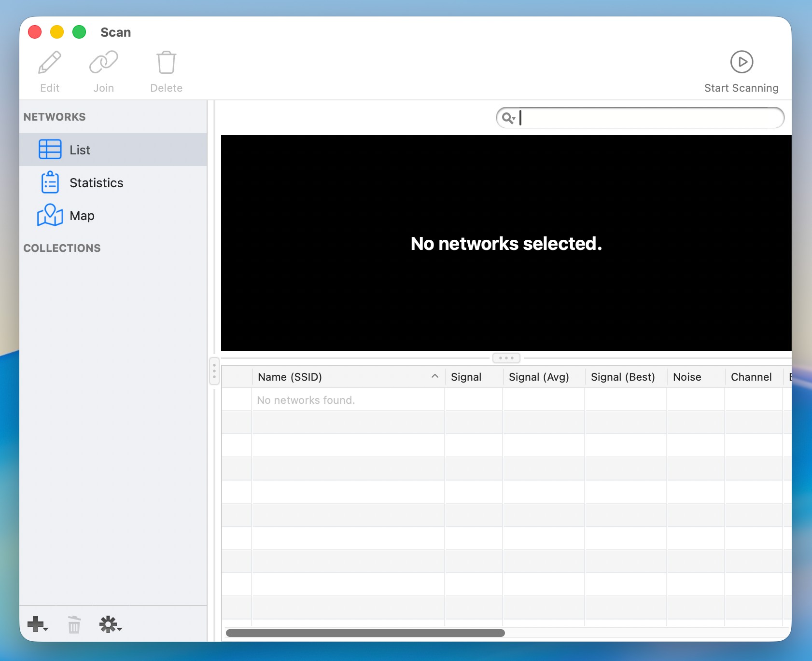
Task: Click the horizontal scrollbar under the table
Action: [x=365, y=633]
